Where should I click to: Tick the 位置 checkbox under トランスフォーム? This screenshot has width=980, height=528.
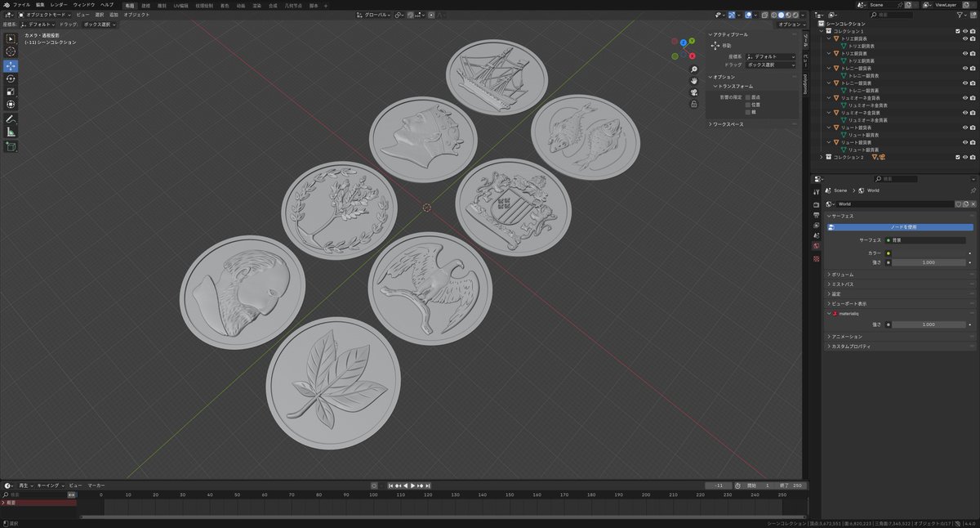pos(747,105)
